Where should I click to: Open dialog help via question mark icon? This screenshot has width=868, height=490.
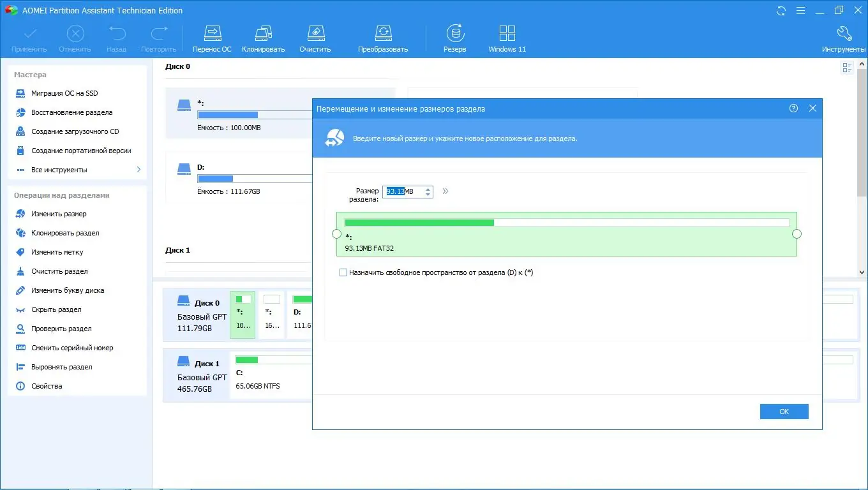point(793,108)
